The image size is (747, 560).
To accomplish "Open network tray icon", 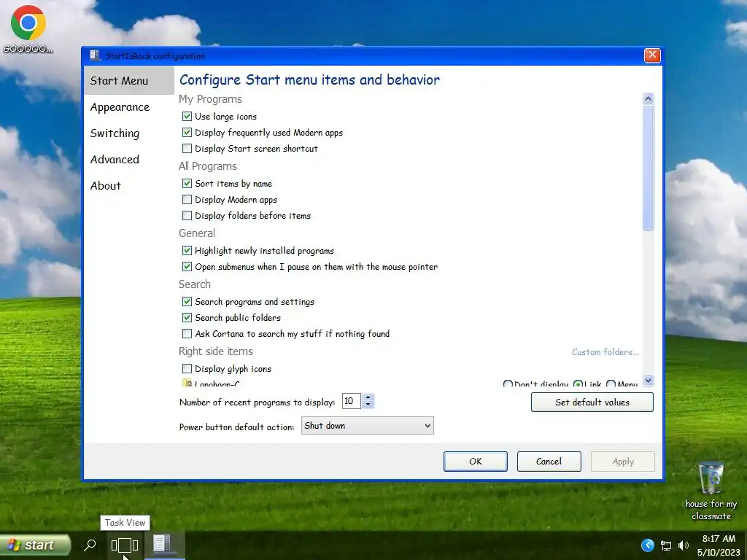I will (x=665, y=545).
